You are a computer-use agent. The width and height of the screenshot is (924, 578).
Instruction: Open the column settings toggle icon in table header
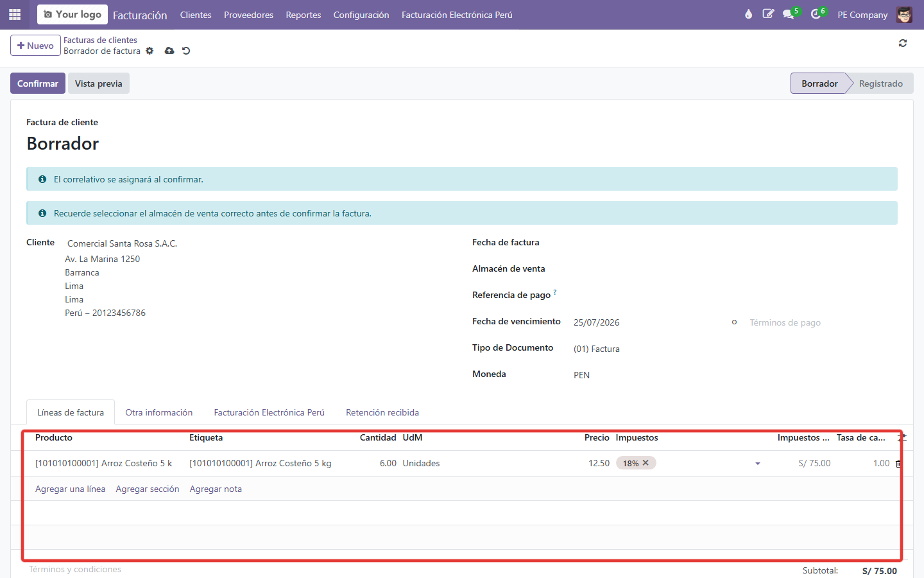[902, 437]
